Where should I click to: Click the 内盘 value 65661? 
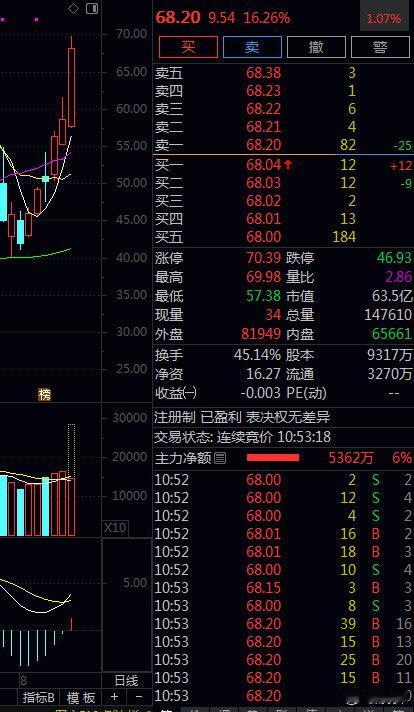[x=392, y=334]
